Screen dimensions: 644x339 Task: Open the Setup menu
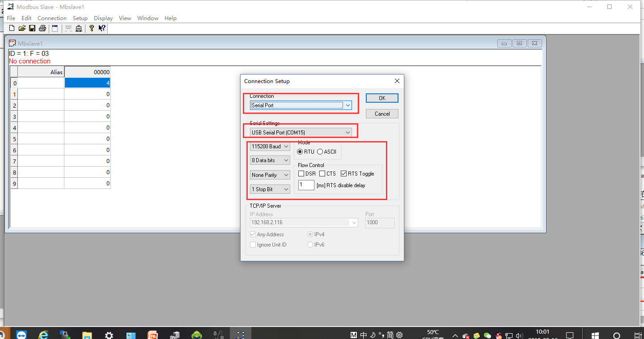click(80, 18)
